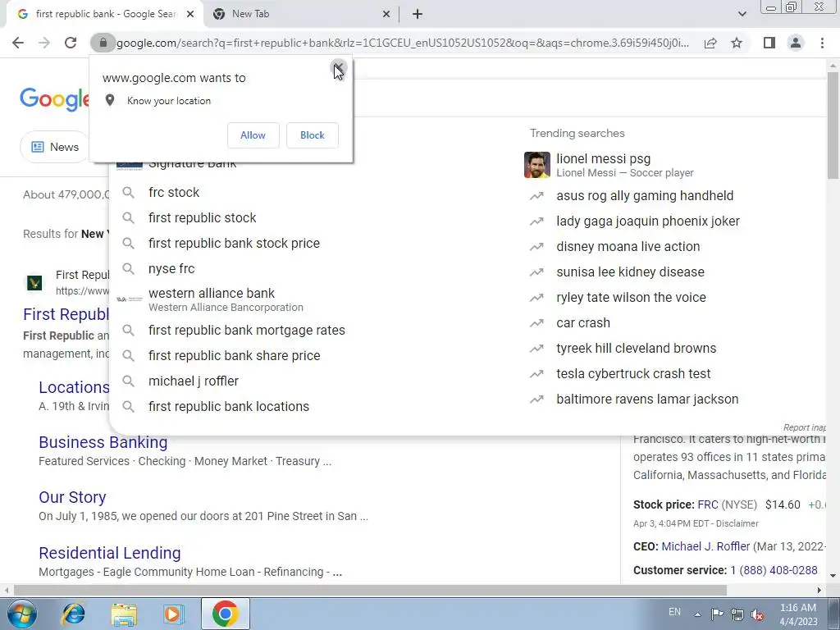Open Windows Explorer from the taskbar

(x=124, y=614)
